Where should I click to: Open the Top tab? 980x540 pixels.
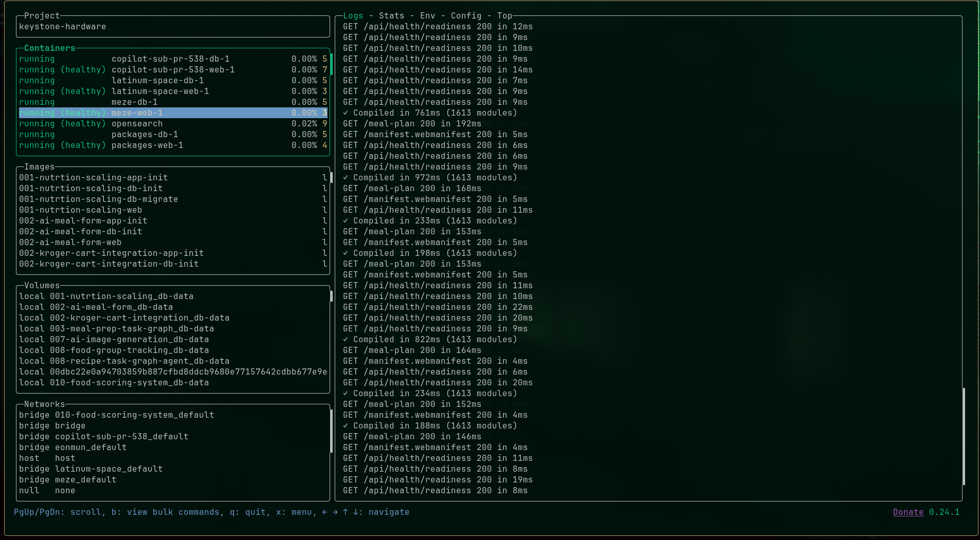[x=504, y=15]
